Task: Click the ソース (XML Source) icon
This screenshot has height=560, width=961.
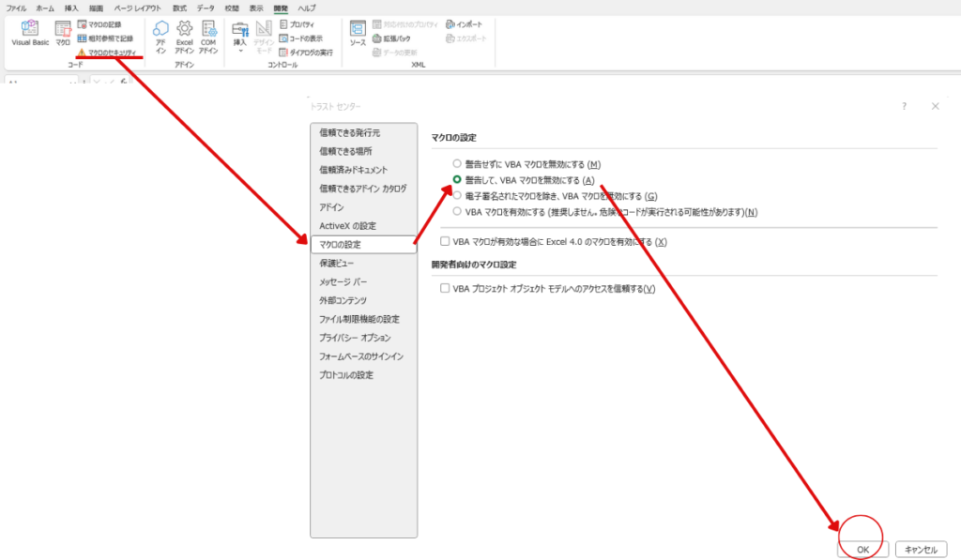Action: pos(358,33)
